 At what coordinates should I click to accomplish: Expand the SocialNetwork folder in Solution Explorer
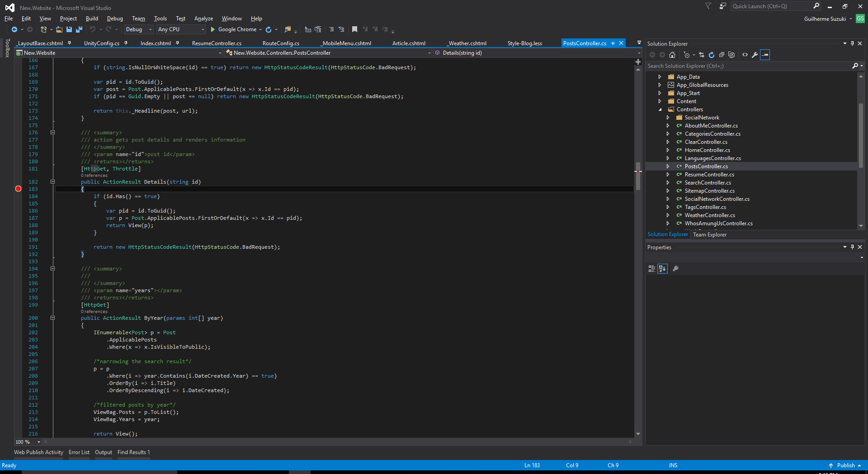(668, 118)
